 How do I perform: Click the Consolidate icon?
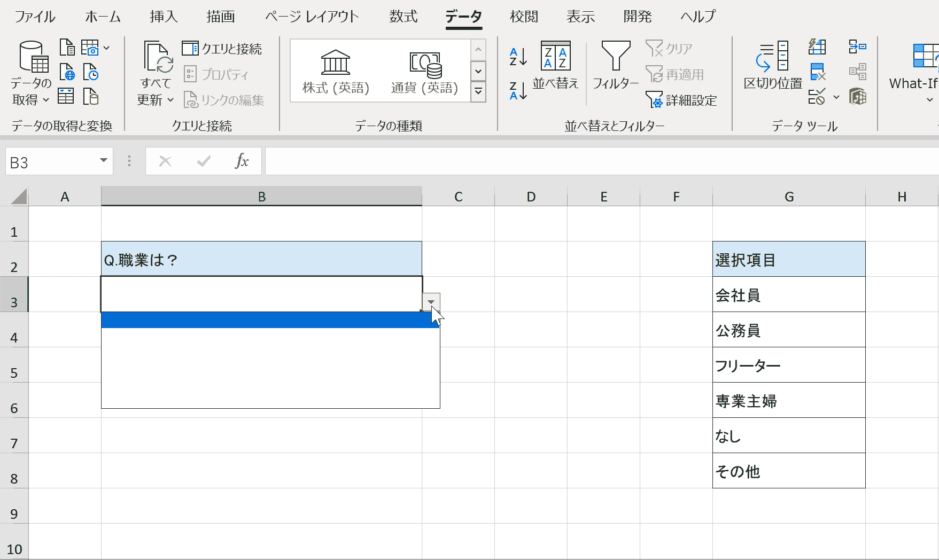pos(858,47)
